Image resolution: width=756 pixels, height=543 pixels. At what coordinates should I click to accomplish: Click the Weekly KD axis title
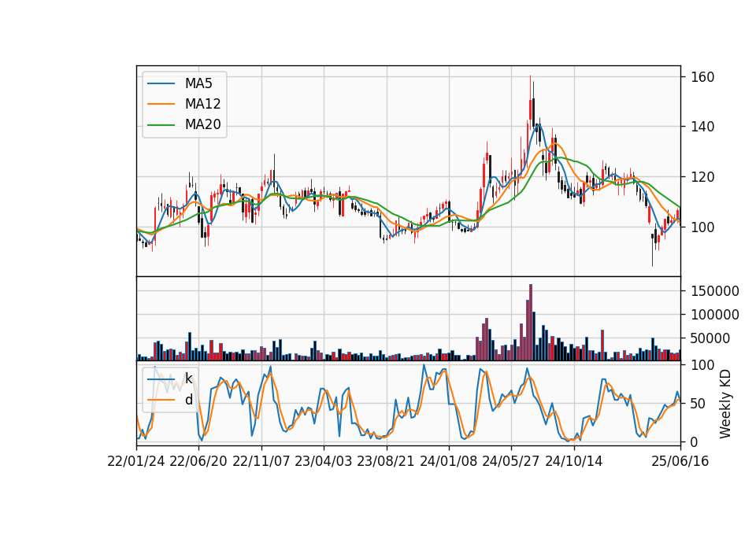tap(725, 404)
